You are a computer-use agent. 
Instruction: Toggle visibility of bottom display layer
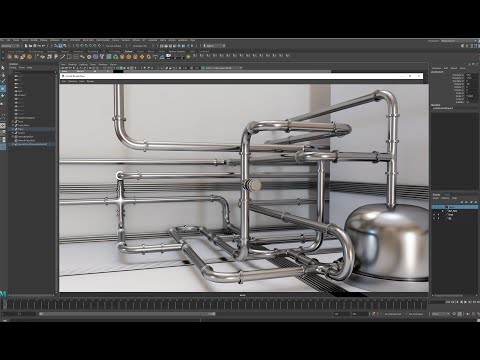tap(434, 218)
